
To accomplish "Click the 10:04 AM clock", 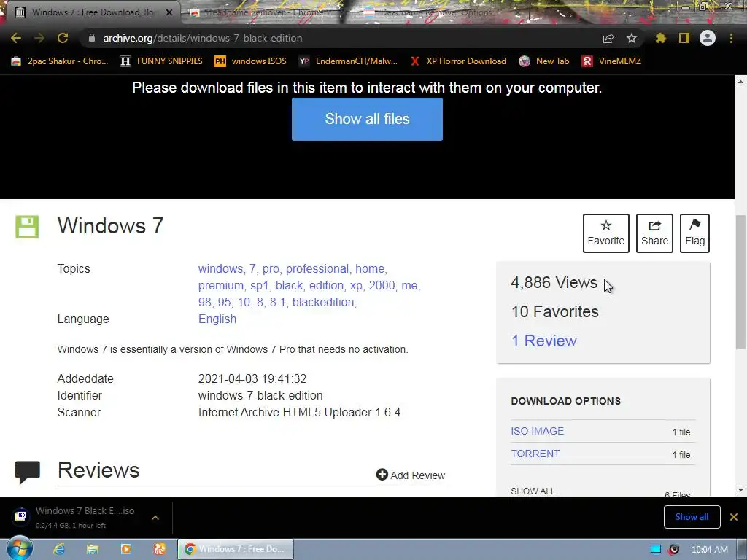I will coord(709,549).
